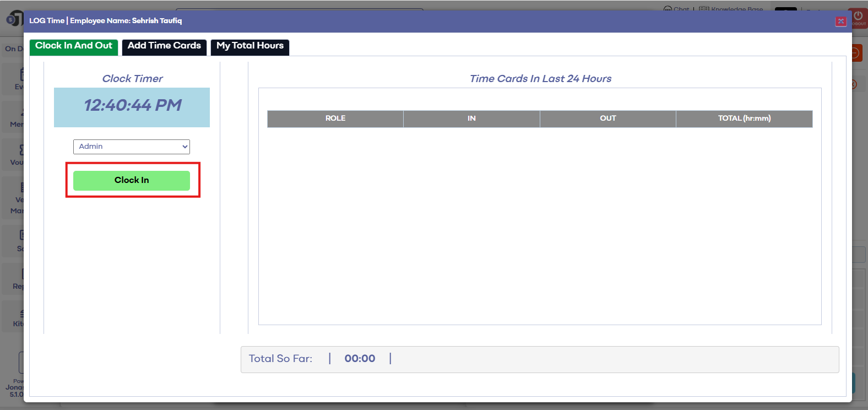
Task: Close the LOG Time dialog
Action: coord(840,21)
